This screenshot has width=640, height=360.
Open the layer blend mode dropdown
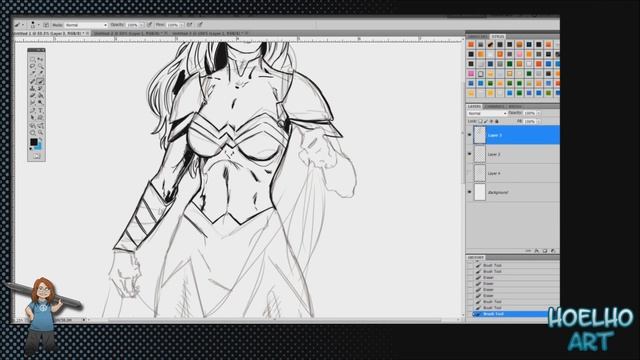tap(487, 113)
